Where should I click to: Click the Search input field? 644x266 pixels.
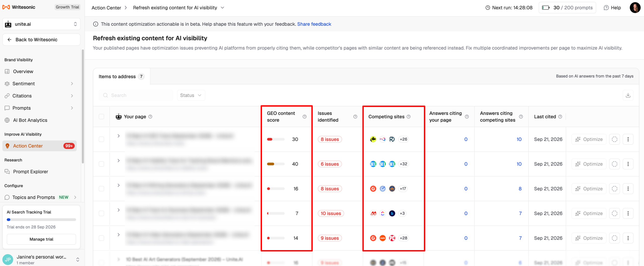pos(136,95)
